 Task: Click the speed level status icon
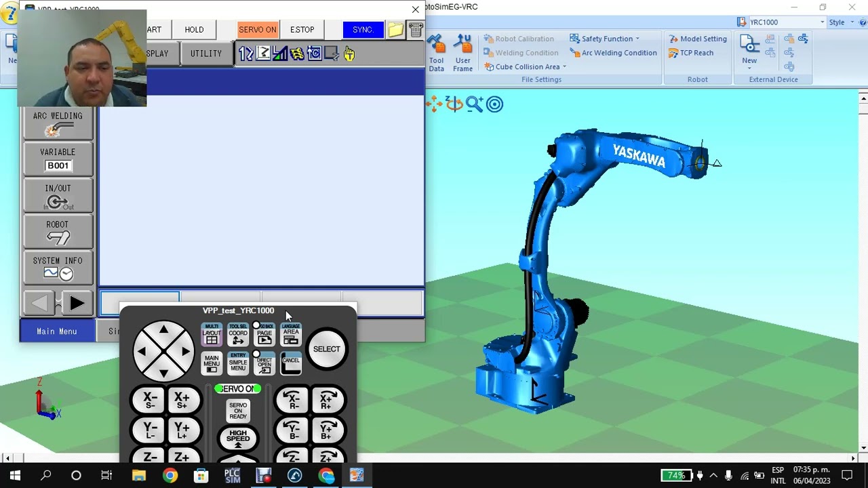tap(280, 54)
